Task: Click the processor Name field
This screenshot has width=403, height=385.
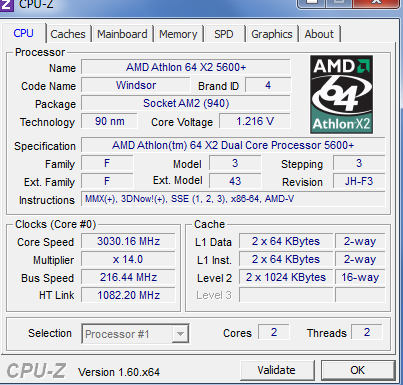Action: [x=186, y=67]
